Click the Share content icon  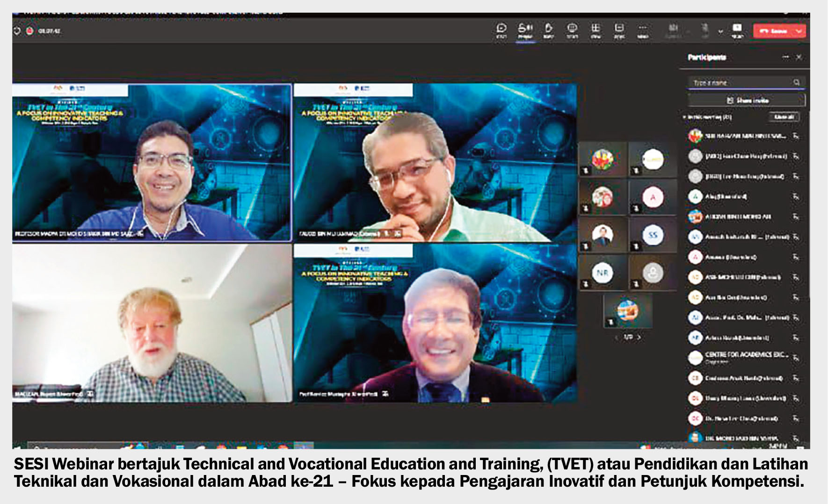point(737,30)
